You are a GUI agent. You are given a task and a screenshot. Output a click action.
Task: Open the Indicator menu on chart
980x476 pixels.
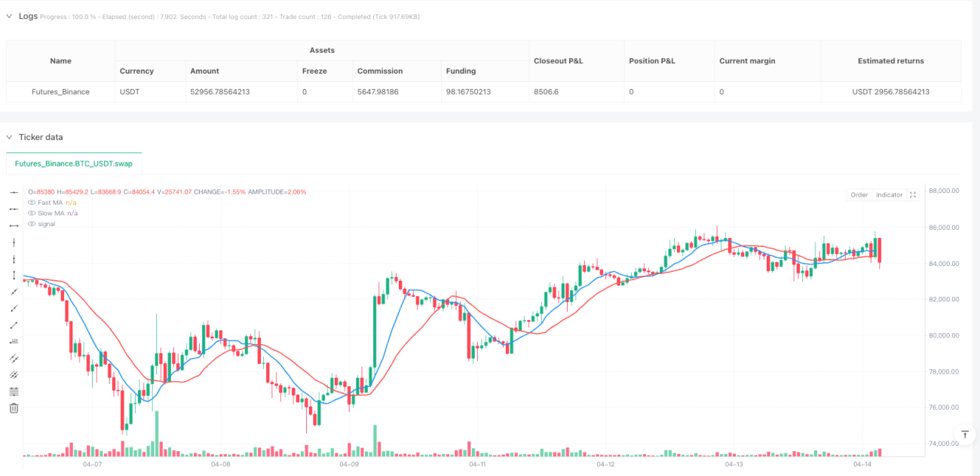pyautogui.click(x=889, y=195)
